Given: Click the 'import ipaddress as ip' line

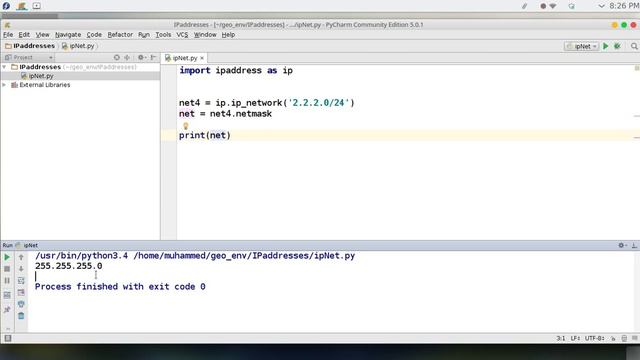Looking at the screenshot, I should [236, 70].
